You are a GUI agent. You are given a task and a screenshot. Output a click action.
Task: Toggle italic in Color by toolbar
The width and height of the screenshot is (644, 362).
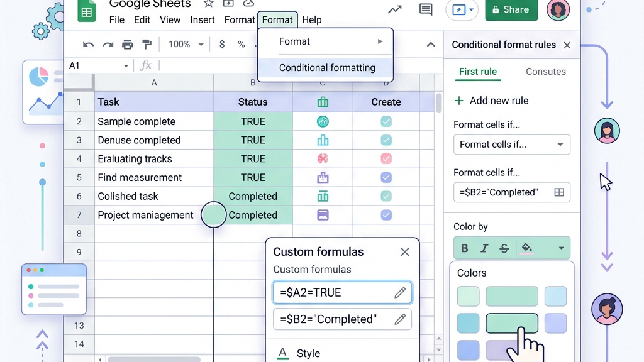pos(484,248)
